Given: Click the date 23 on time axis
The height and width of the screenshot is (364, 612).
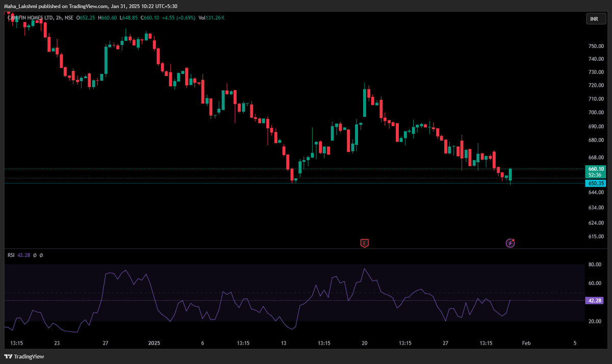Looking at the screenshot, I should (57, 343).
